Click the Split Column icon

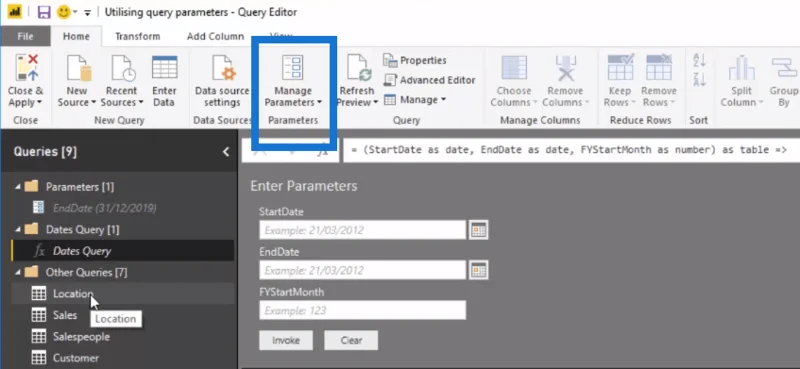click(741, 67)
